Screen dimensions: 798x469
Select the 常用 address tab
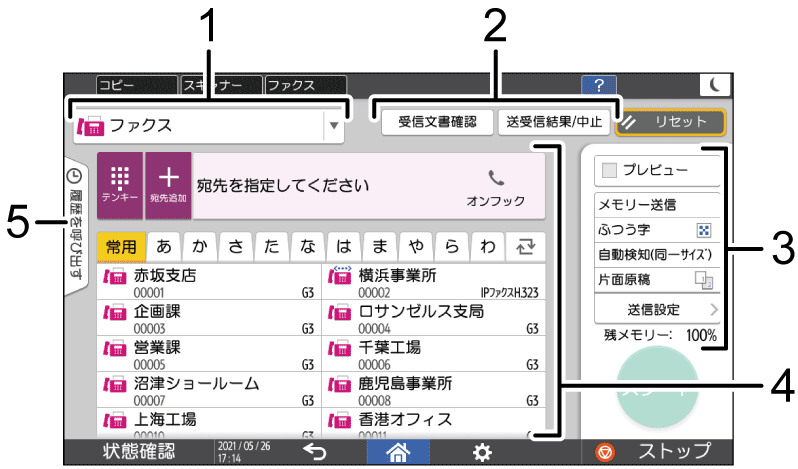[121, 247]
